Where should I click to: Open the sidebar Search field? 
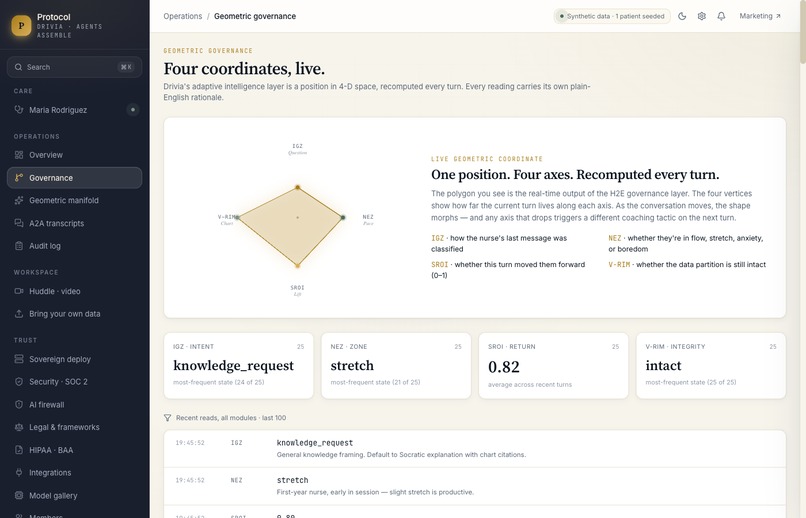[x=75, y=67]
